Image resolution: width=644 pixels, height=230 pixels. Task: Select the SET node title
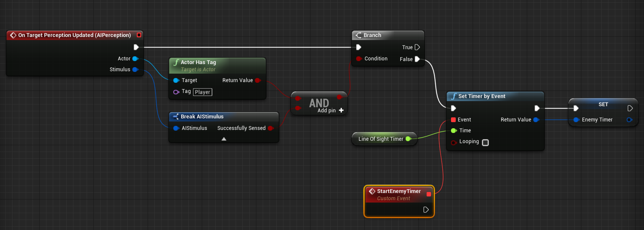point(603,104)
